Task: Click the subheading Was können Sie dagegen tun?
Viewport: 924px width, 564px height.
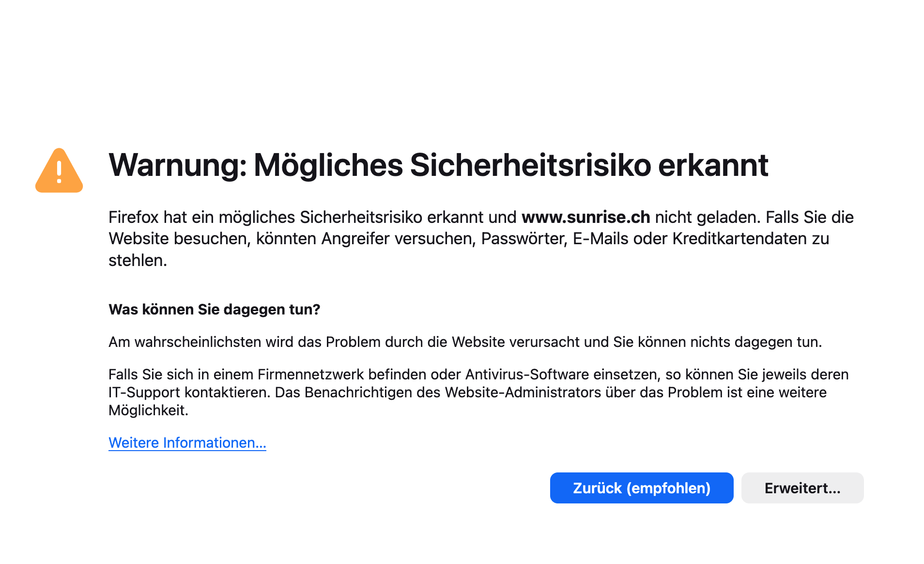Action: pos(214,310)
